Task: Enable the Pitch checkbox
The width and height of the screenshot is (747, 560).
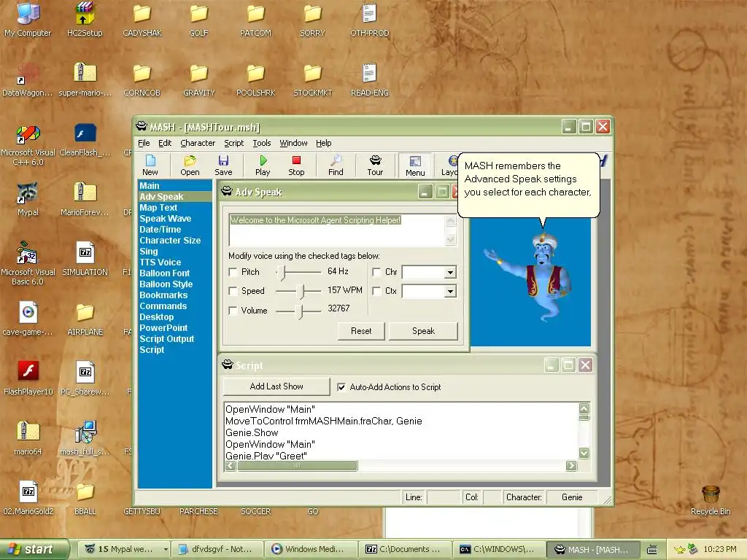Action: [233, 272]
